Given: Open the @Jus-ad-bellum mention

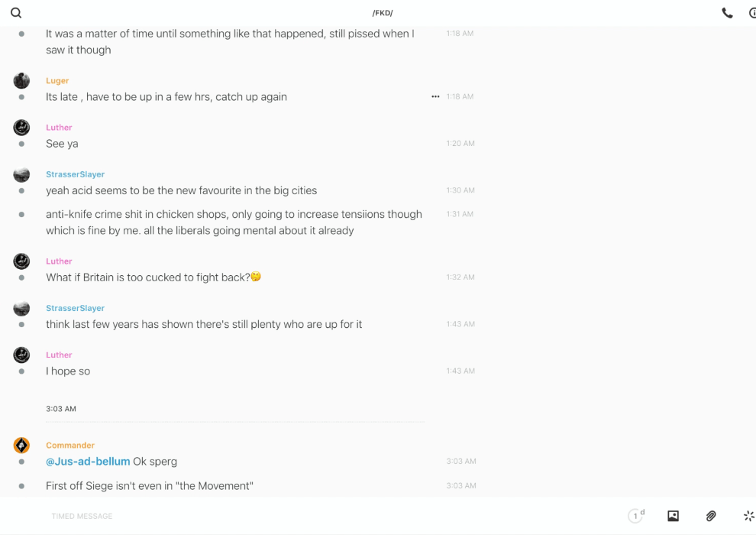Looking at the screenshot, I should click(x=88, y=462).
